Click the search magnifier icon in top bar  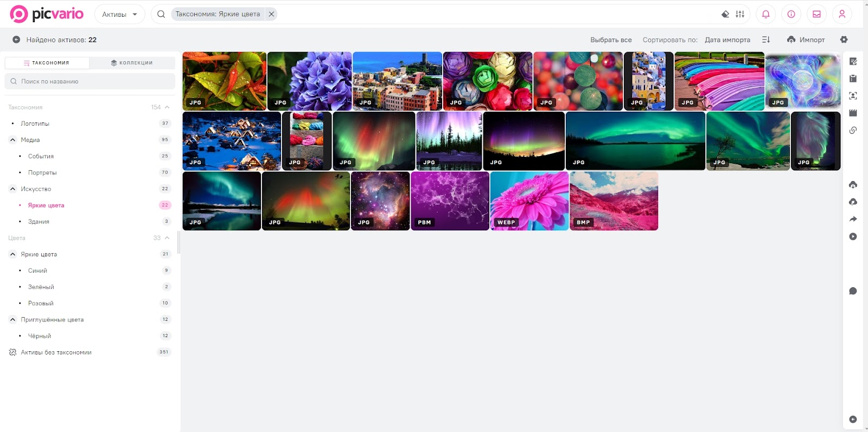tap(161, 14)
